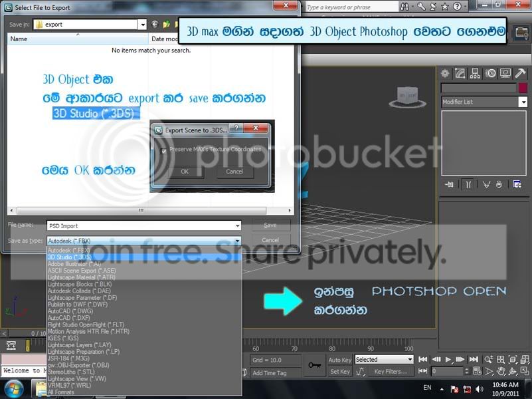532x399 pixels.
Task: Click the File name field with PSD Import
Action: coord(140,226)
